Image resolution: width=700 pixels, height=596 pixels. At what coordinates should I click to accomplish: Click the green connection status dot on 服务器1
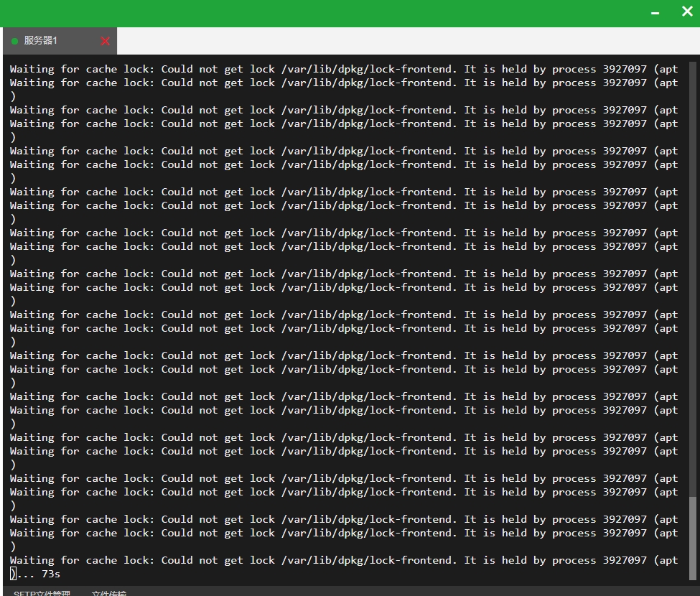(15, 41)
